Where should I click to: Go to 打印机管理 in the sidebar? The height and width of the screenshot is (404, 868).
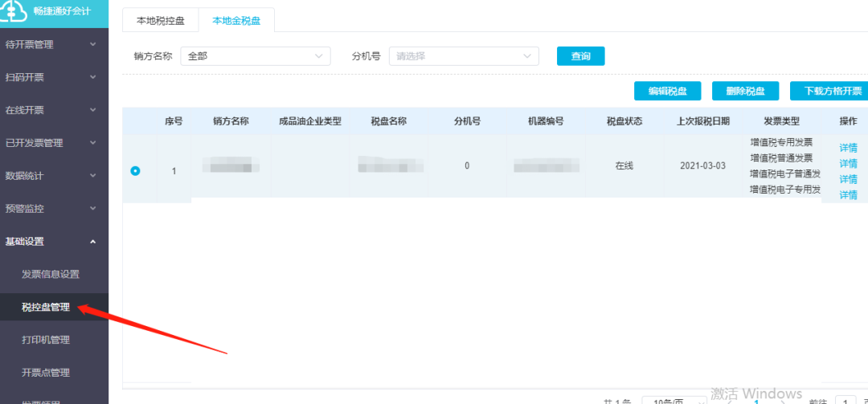46,340
